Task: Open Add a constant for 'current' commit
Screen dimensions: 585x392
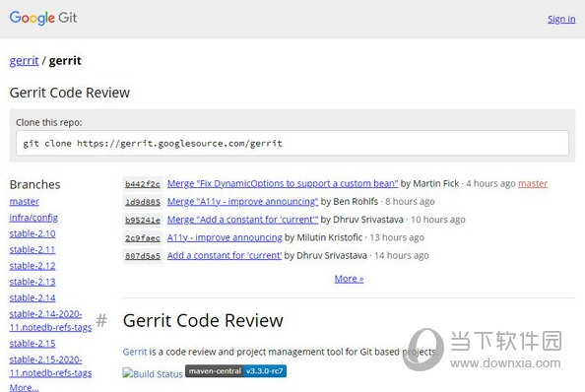Action: point(225,255)
